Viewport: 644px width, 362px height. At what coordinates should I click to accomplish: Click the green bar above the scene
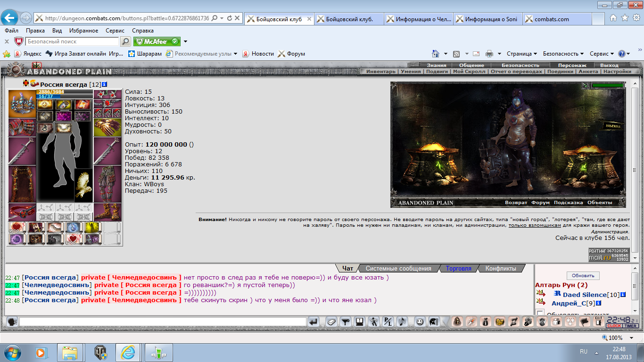point(608,85)
